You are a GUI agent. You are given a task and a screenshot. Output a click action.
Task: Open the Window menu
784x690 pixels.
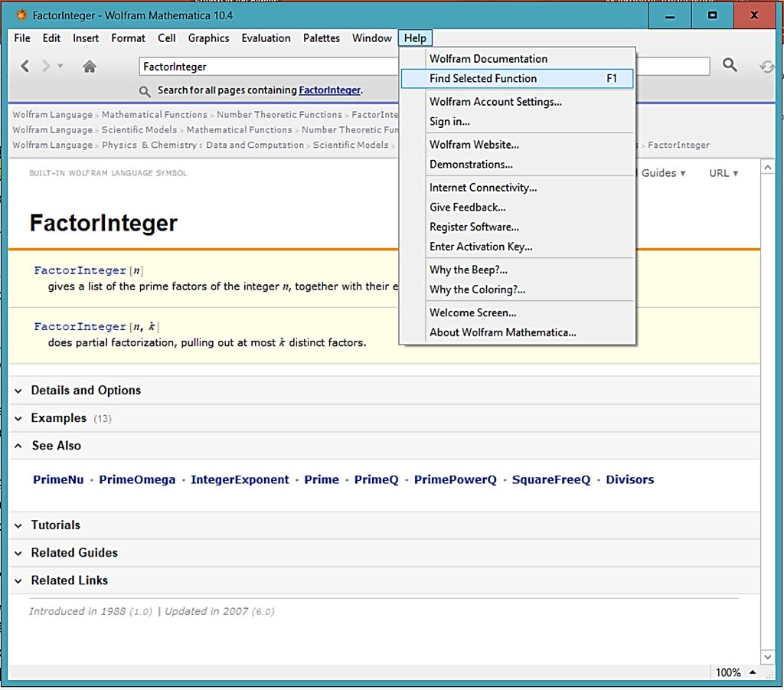click(372, 38)
